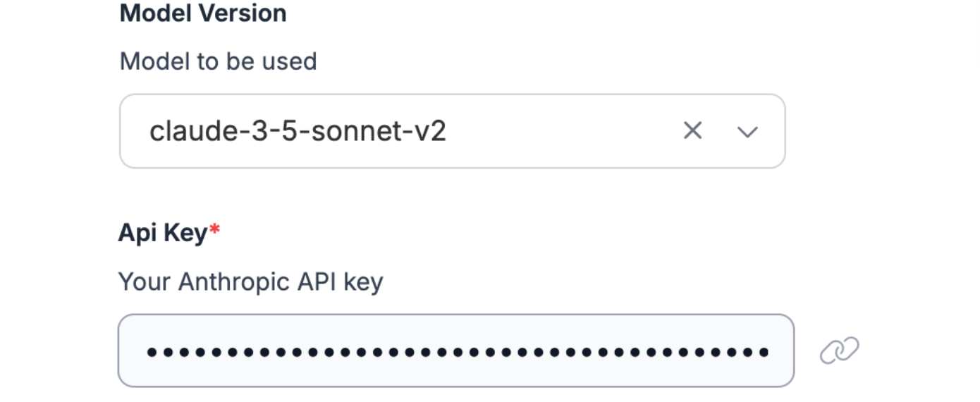Click the red required asterisk near Api Key
This screenshot has width=980, height=402.
point(215,230)
